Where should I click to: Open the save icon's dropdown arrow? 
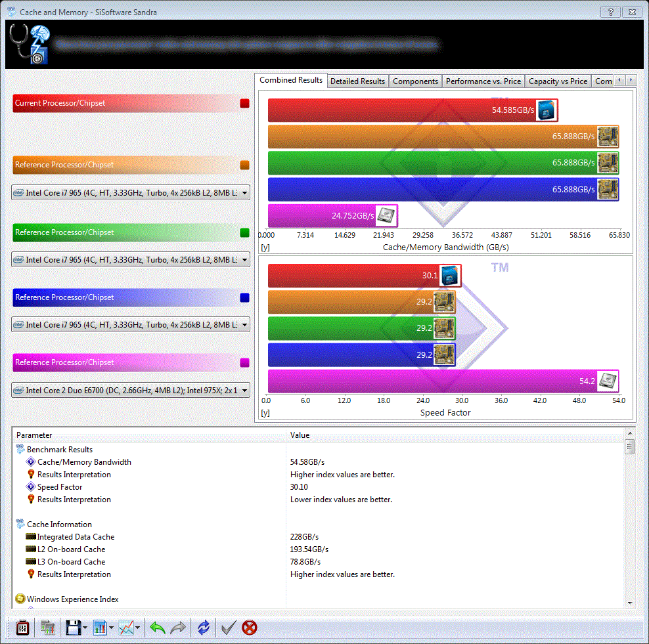(x=85, y=628)
